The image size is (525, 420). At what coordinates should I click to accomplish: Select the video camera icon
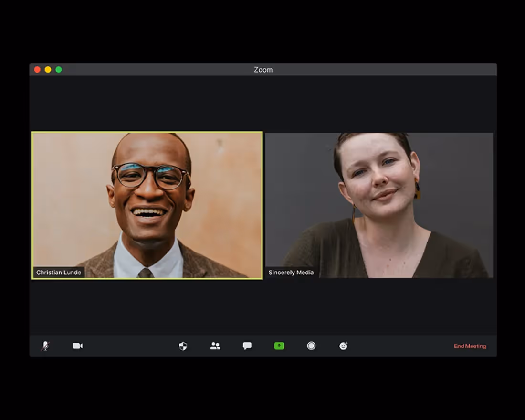click(77, 346)
